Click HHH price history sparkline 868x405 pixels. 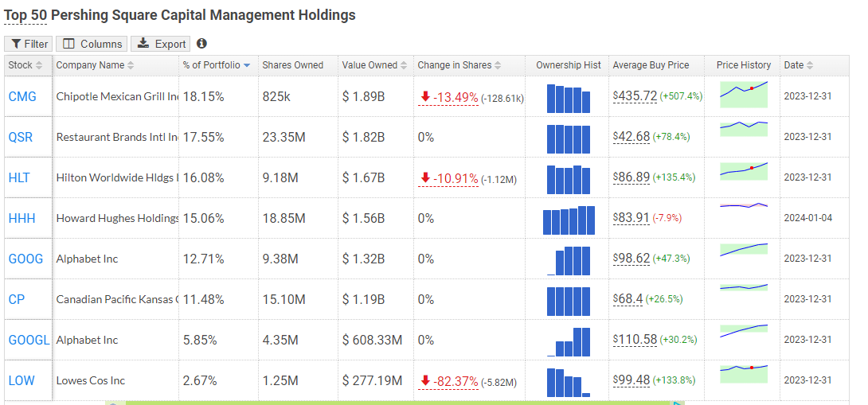(744, 205)
